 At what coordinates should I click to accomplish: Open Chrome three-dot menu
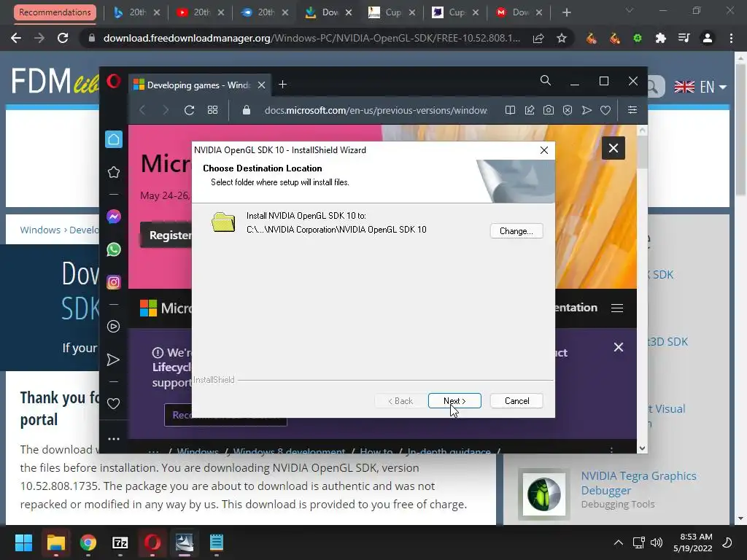coord(731,38)
